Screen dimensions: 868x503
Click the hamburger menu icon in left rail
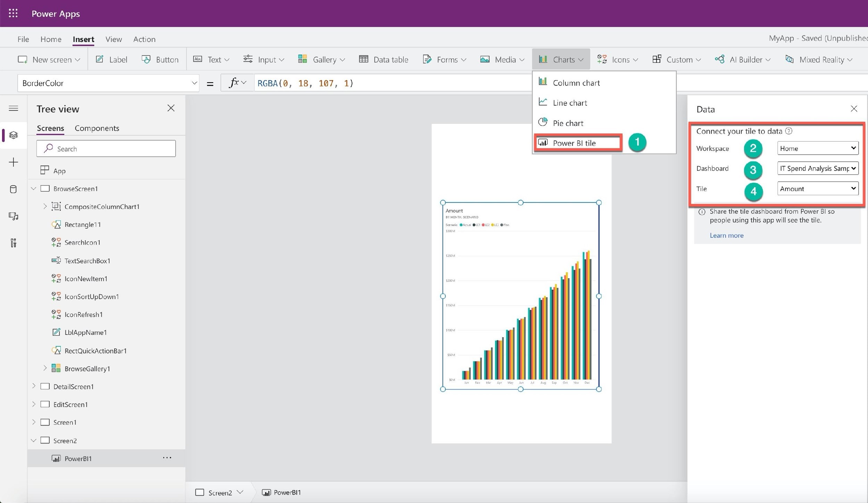tap(13, 109)
